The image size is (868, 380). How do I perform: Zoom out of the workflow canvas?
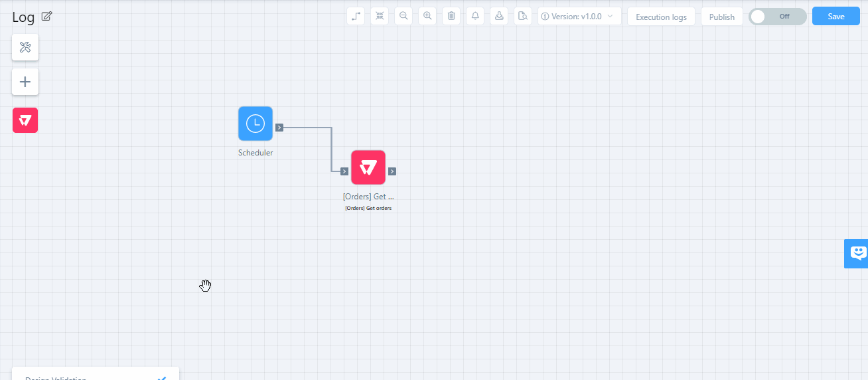tap(403, 17)
